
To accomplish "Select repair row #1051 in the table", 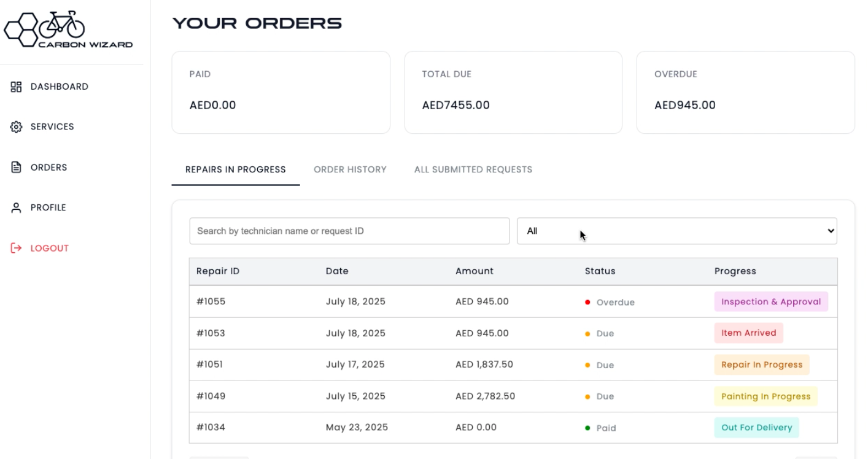I will click(430, 364).
